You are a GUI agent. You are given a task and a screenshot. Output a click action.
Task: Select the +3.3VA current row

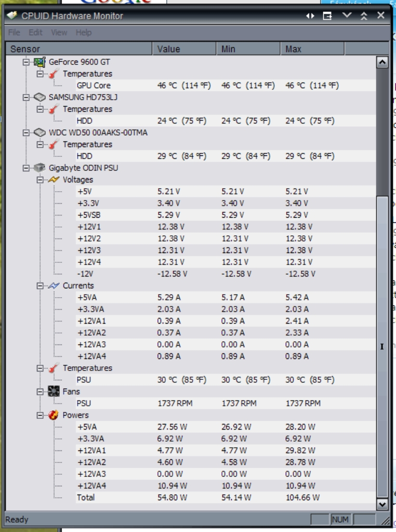tap(226, 309)
